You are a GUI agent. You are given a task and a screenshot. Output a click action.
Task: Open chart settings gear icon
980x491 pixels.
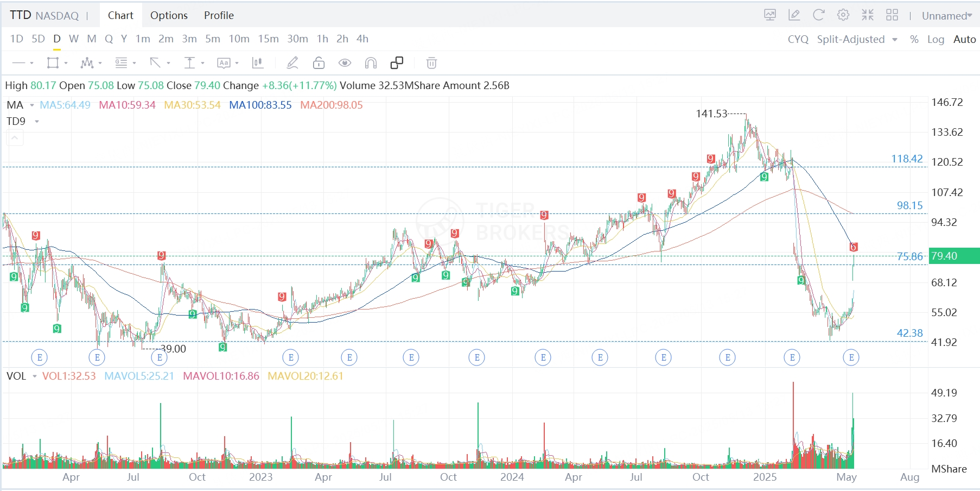point(843,15)
